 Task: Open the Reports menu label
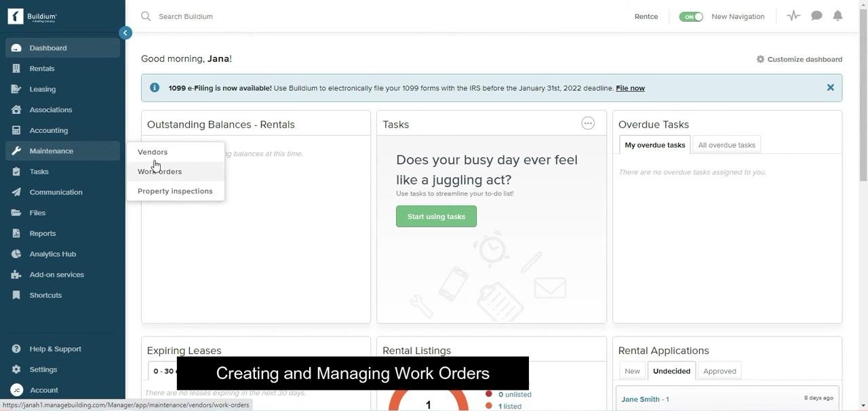coord(43,233)
